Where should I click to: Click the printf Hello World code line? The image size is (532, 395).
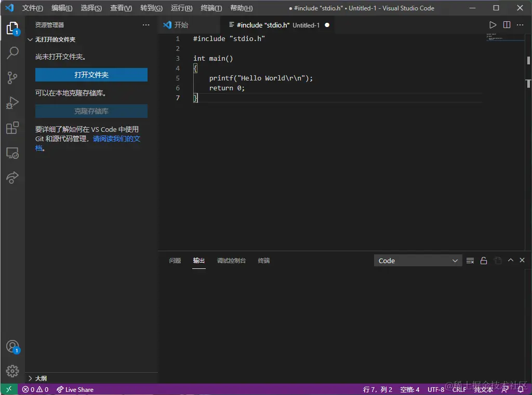tap(261, 78)
